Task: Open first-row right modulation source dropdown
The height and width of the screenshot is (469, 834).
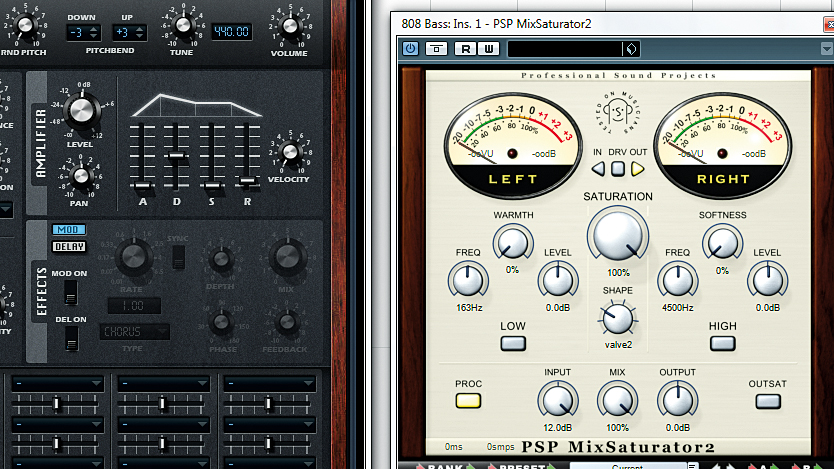Action: [270, 383]
